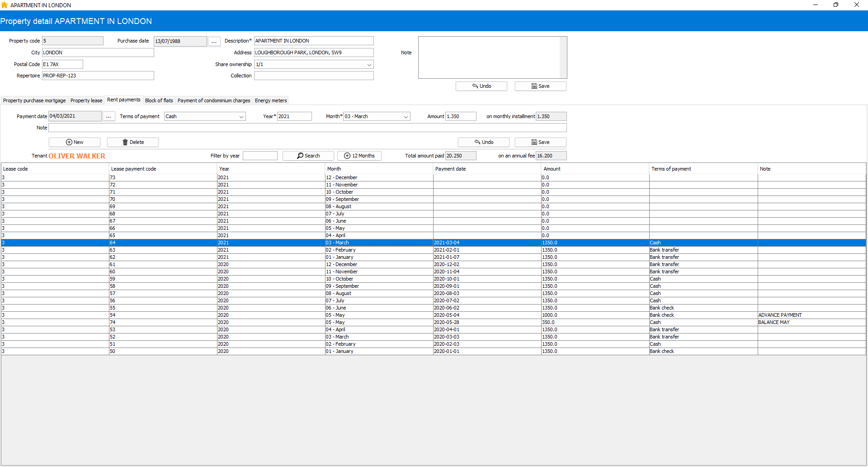Generate 12 Months of payments
Screen dimensions: 868x467
click(x=359, y=156)
